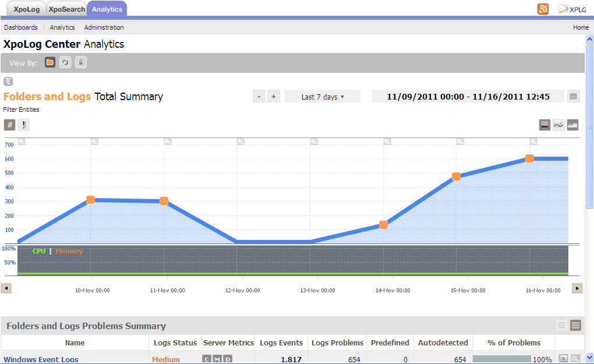Open the Windows Event Logs link
The image size is (594, 364).
click(x=41, y=359)
